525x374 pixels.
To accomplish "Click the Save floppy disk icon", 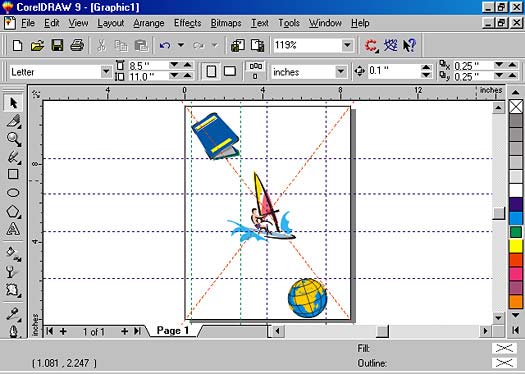I will [x=57, y=45].
